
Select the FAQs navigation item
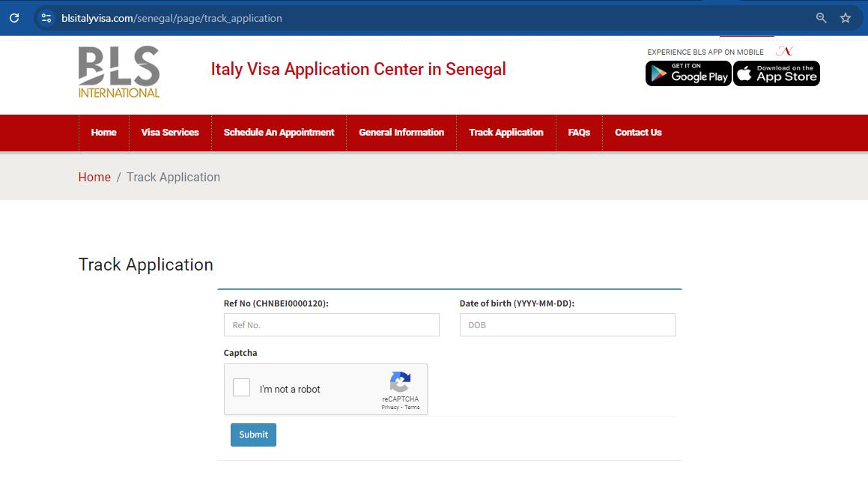579,133
